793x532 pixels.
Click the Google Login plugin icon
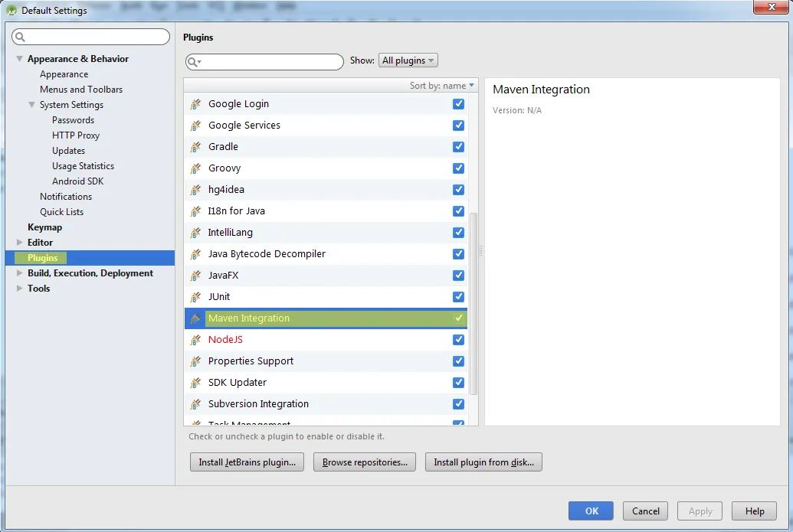coord(195,104)
